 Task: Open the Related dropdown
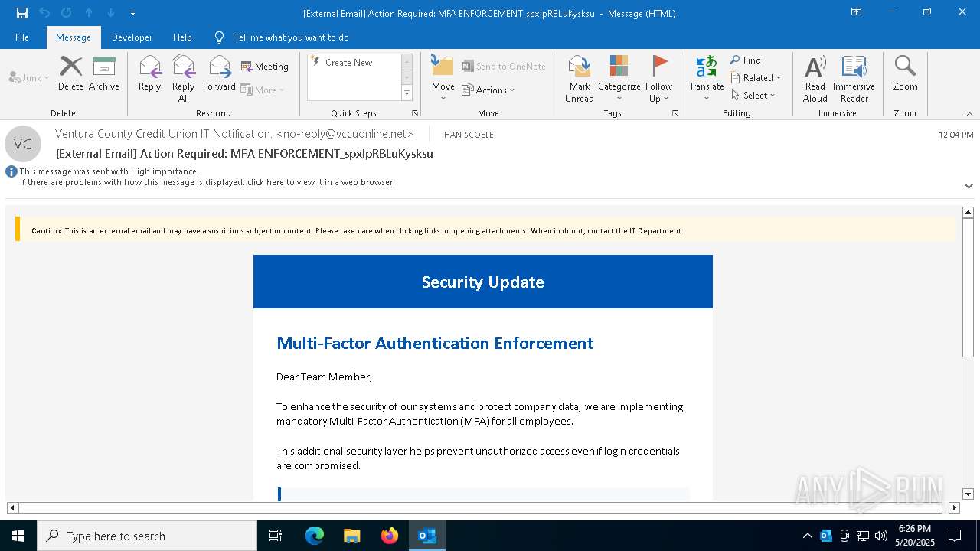[x=756, y=78]
